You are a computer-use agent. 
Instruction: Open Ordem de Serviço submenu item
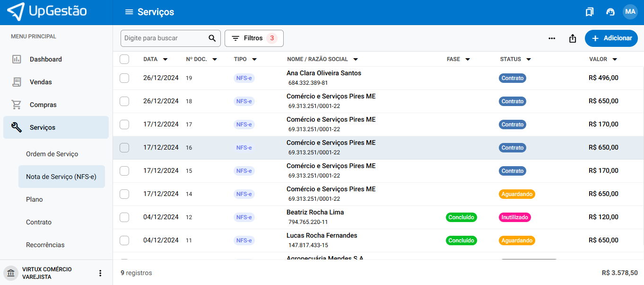point(52,154)
